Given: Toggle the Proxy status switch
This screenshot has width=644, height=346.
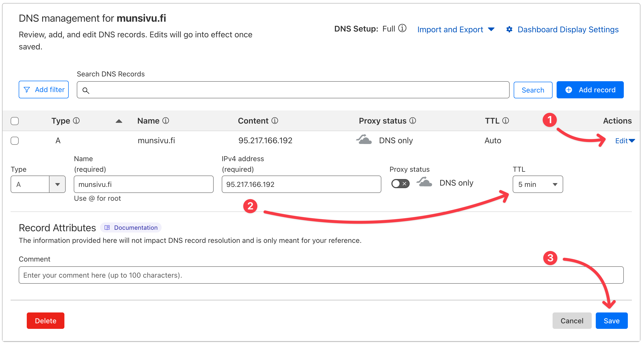Looking at the screenshot, I should click(400, 184).
